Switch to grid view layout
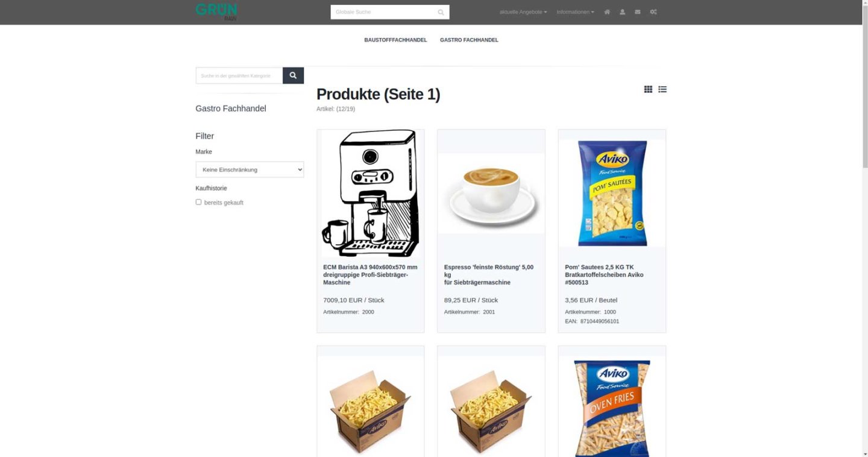Image resolution: width=868 pixels, height=457 pixels. pyautogui.click(x=648, y=89)
